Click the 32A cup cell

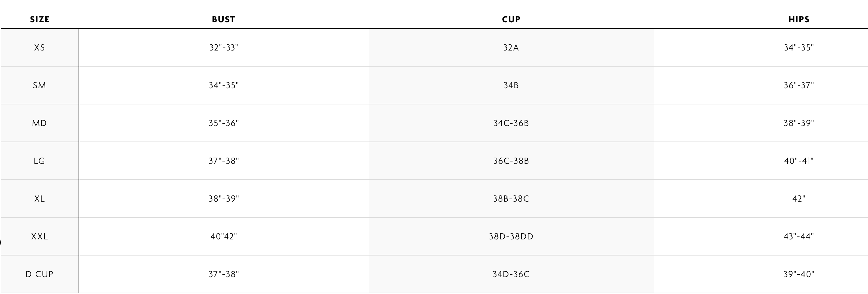pos(511,48)
